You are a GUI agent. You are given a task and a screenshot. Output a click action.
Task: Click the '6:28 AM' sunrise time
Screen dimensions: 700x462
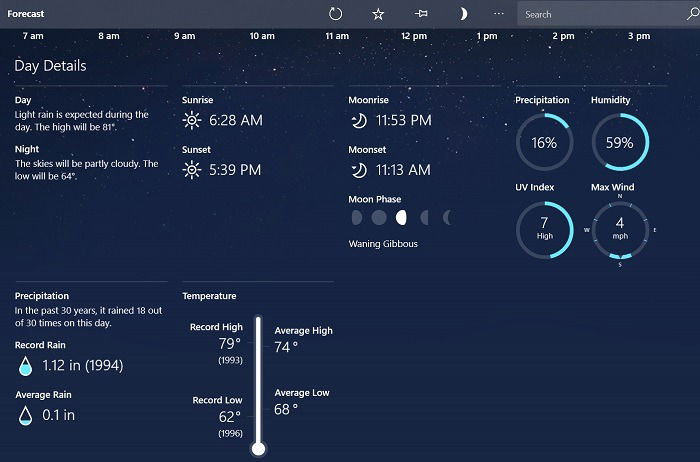point(236,120)
